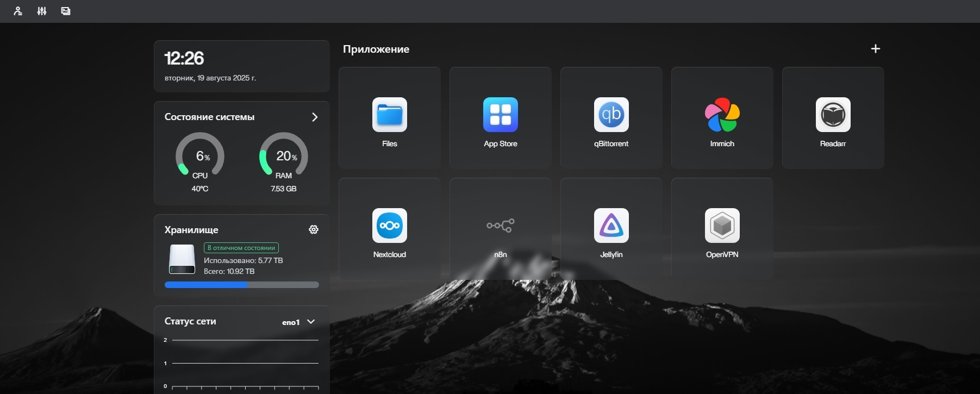Open Jellyfin
Screen dimensions: 980x394
coord(611,229)
